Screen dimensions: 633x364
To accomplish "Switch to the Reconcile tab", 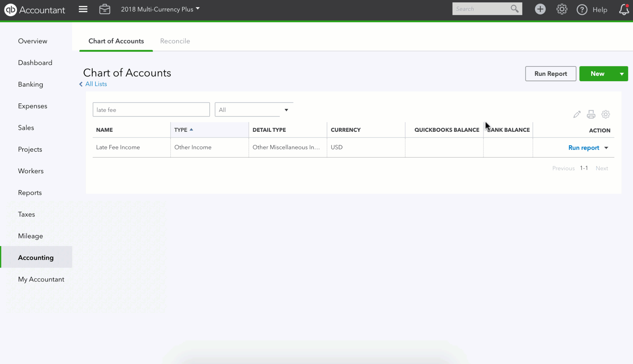I will (x=175, y=41).
